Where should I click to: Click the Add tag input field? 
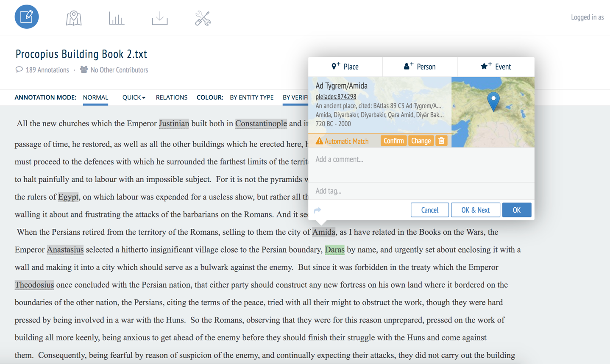point(421,191)
